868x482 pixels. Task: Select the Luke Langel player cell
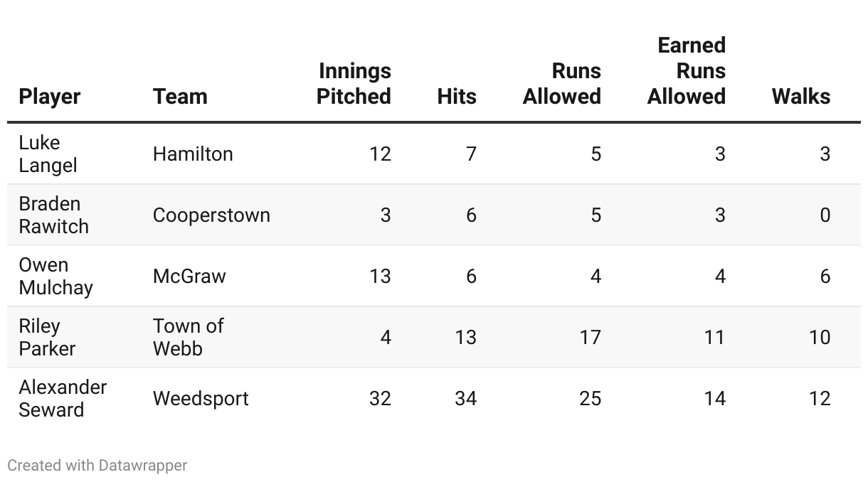(x=48, y=154)
